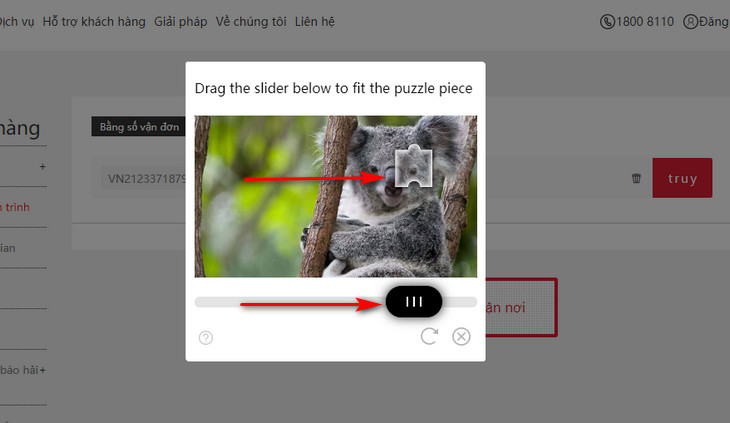Click the red truy search button

click(682, 178)
